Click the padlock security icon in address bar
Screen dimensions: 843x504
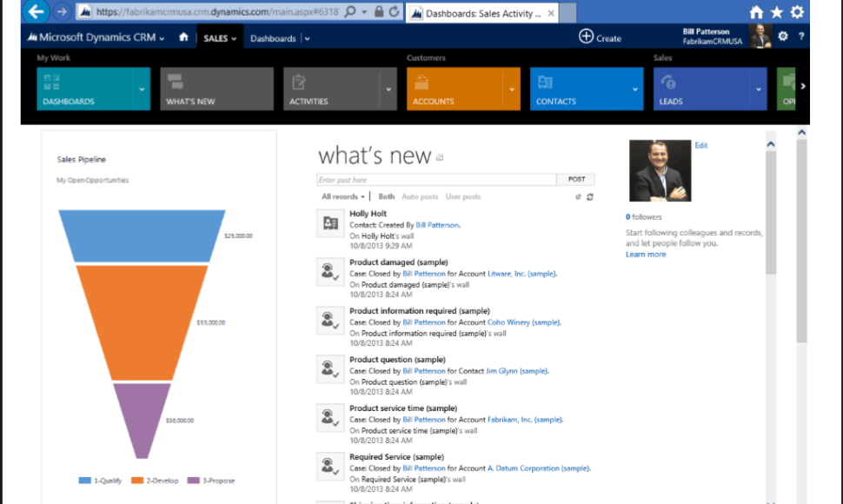click(379, 11)
